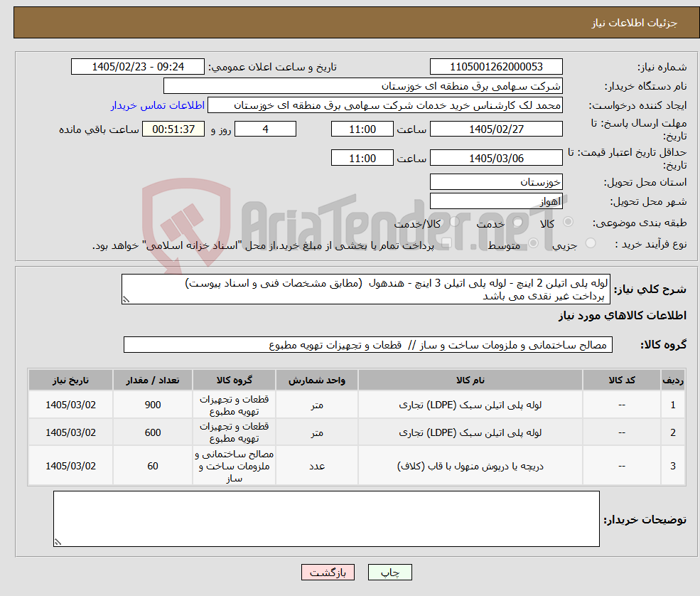Select the متوسط purchase type radio

pos(534,243)
